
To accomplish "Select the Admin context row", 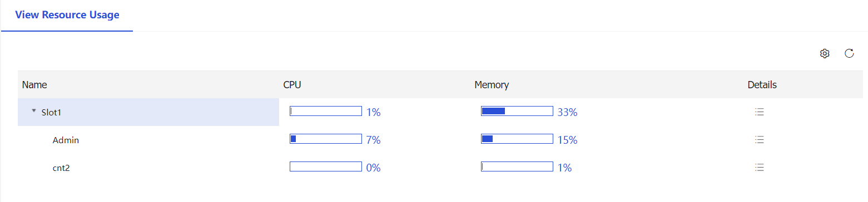I will coord(66,140).
